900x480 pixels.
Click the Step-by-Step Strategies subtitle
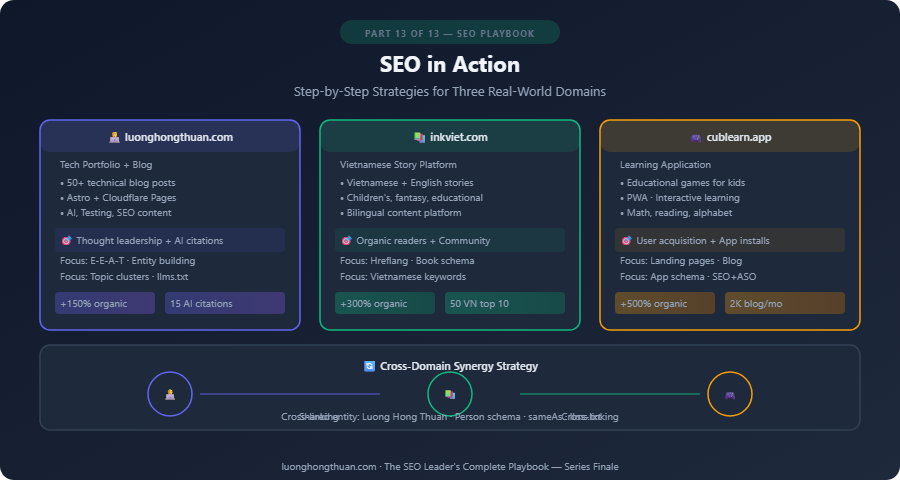tap(450, 91)
